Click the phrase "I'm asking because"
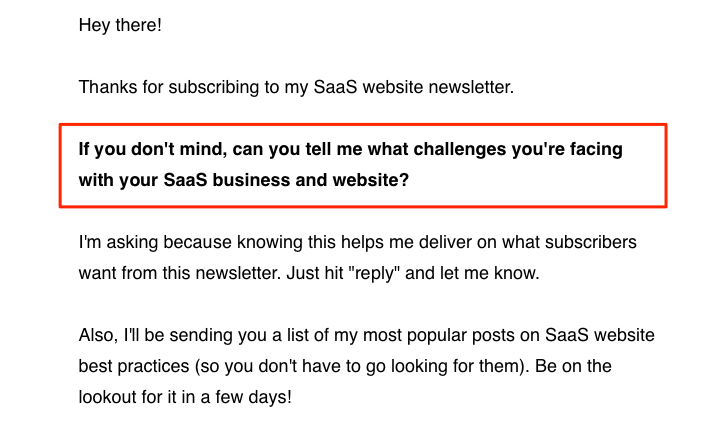The image size is (720, 430). click(155, 242)
